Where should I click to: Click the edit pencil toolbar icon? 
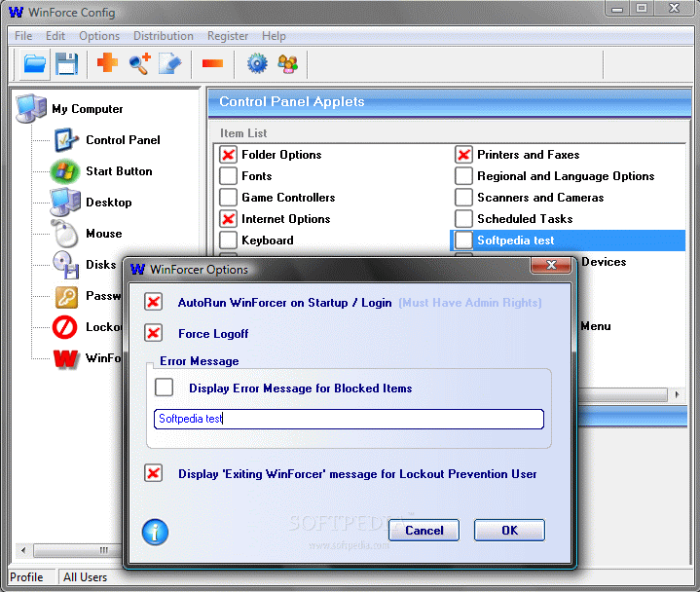click(170, 64)
